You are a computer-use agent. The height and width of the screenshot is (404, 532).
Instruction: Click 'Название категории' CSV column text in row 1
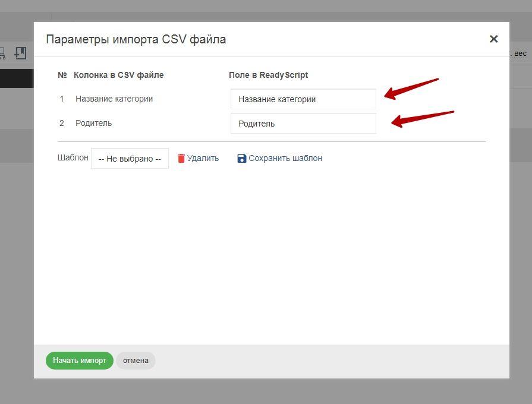click(x=114, y=99)
